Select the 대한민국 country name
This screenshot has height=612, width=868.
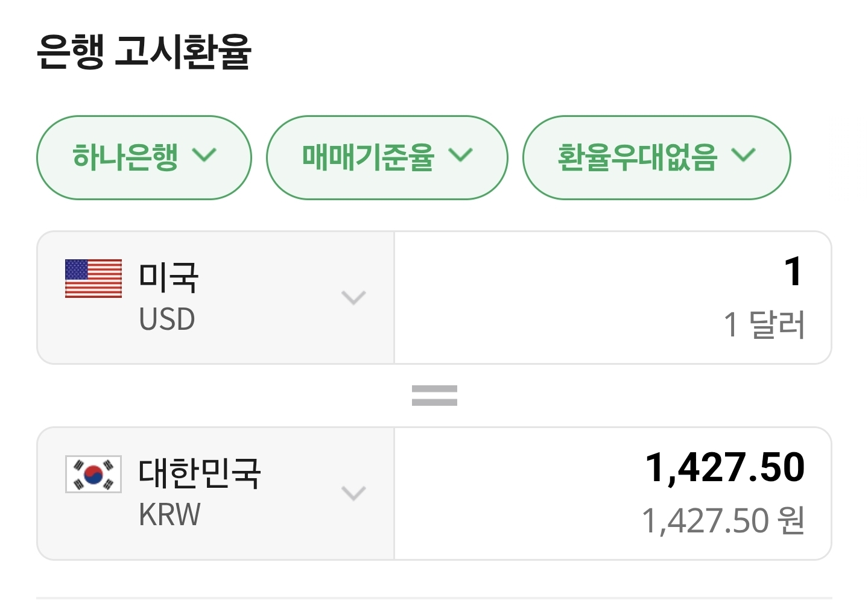click(x=200, y=473)
